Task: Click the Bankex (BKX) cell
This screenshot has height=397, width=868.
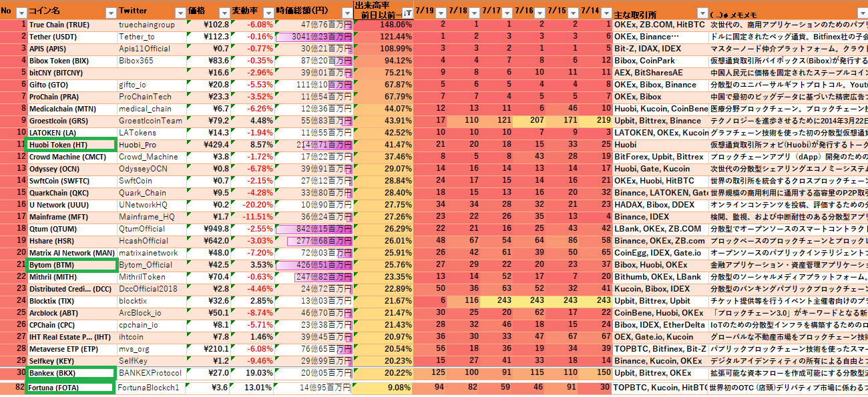Action: (x=71, y=373)
